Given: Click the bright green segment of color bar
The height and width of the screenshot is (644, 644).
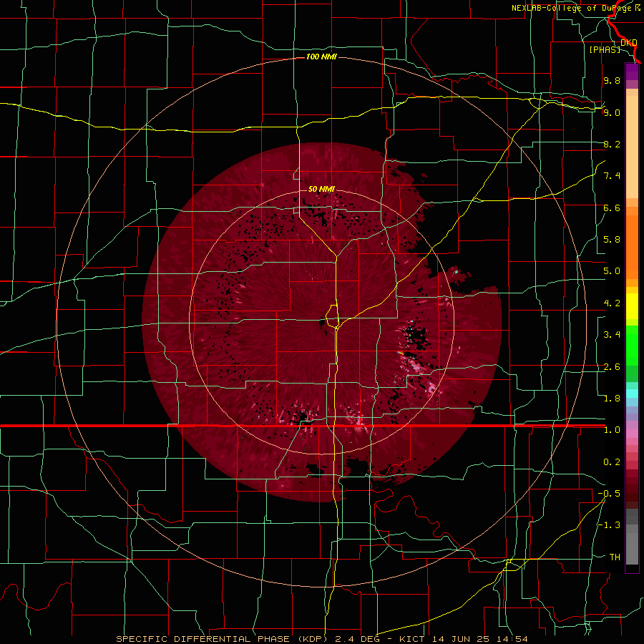Looking at the screenshot, I should 632,345.
